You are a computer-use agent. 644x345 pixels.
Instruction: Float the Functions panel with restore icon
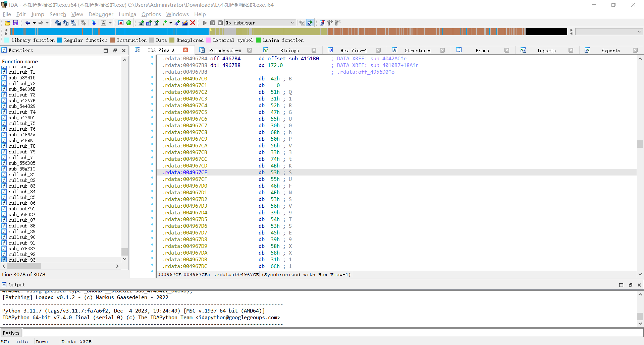(115, 50)
